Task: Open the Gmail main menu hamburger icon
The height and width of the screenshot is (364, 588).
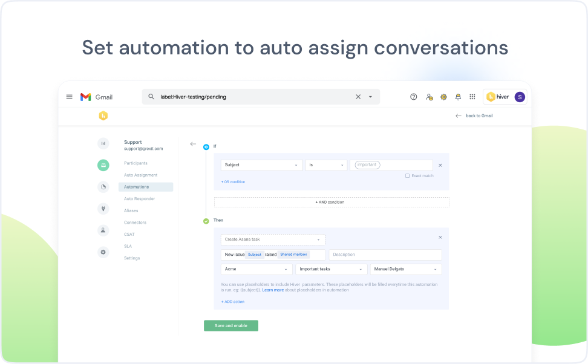Action: (x=70, y=97)
